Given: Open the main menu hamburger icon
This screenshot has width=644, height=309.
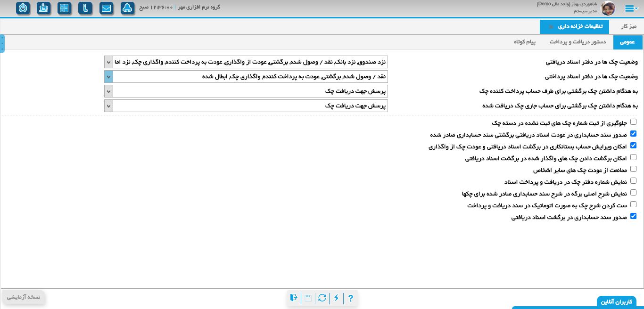Looking at the screenshot, I should (631, 8).
